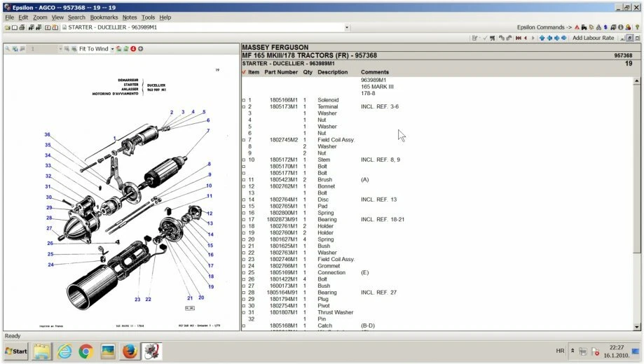Click the stacked documents icon in Epsilon Commands
The width and height of the screenshot is (644, 364).
click(x=591, y=27)
